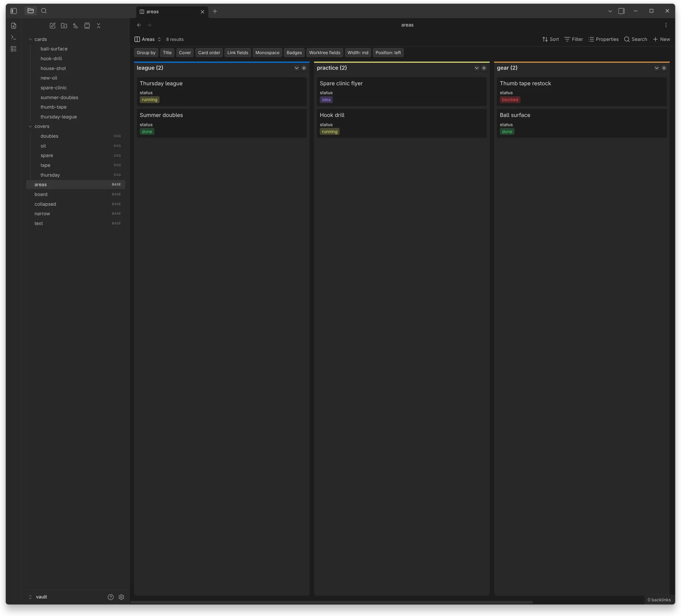Open Areas view switcher dropdown
This screenshot has height=616, width=681.
point(148,39)
